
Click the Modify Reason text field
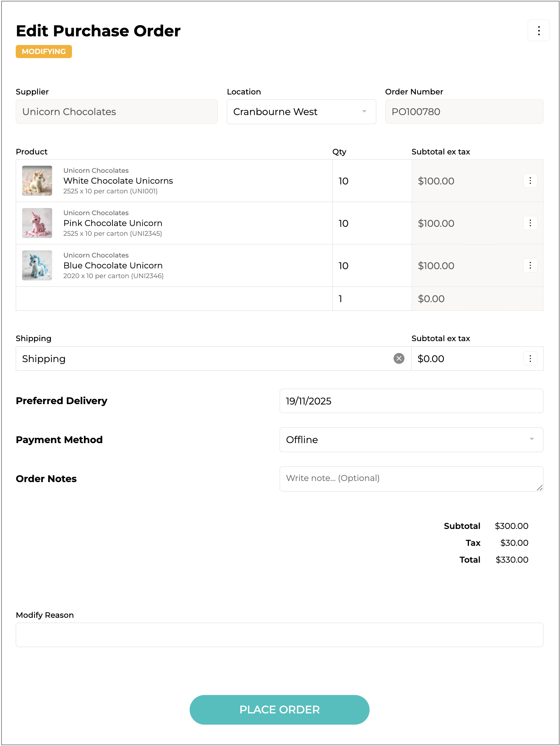point(279,635)
